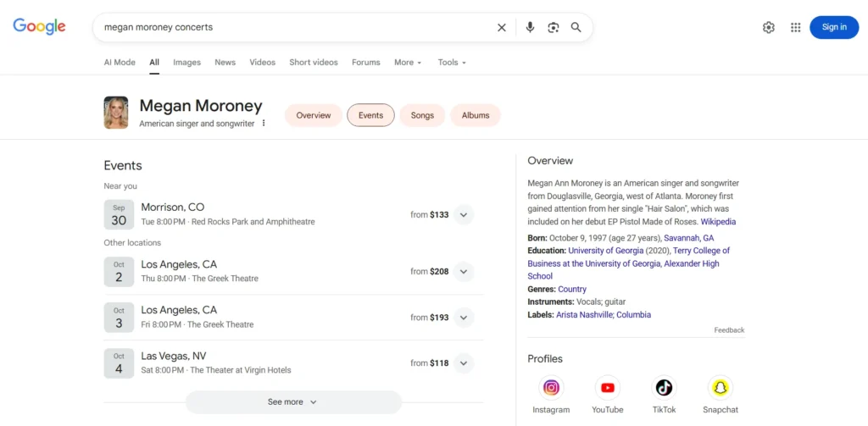This screenshot has height=426, width=868.
Task: Open Google Lens image search
Action: (x=553, y=27)
